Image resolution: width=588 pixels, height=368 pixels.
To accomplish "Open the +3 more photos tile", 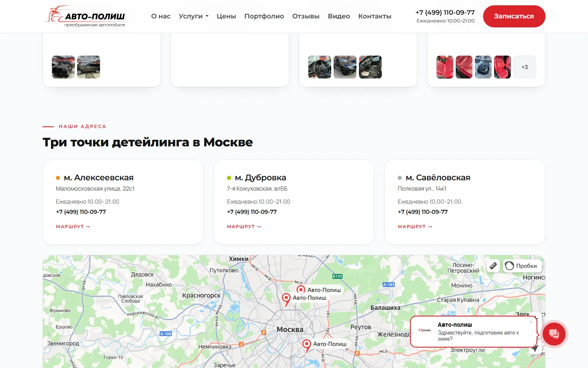I will point(525,67).
